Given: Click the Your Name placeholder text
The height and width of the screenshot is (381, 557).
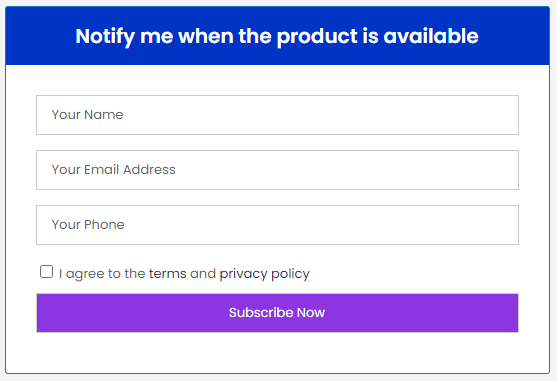Looking at the screenshot, I should click(87, 115).
